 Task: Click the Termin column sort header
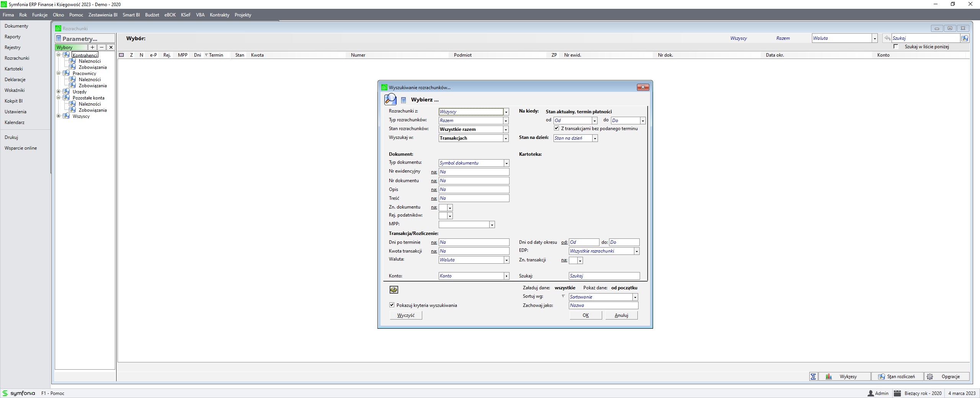[x=216, y=55]
